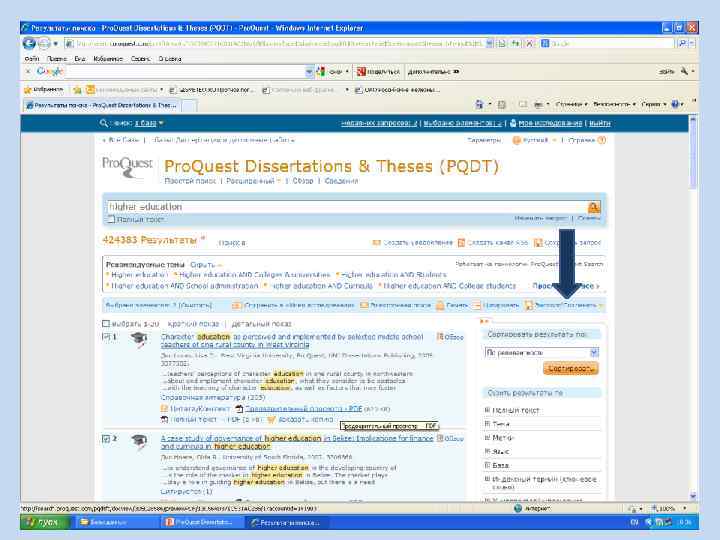
Task: Expand the Язык narrow-results filter
Action: point(497,451)
